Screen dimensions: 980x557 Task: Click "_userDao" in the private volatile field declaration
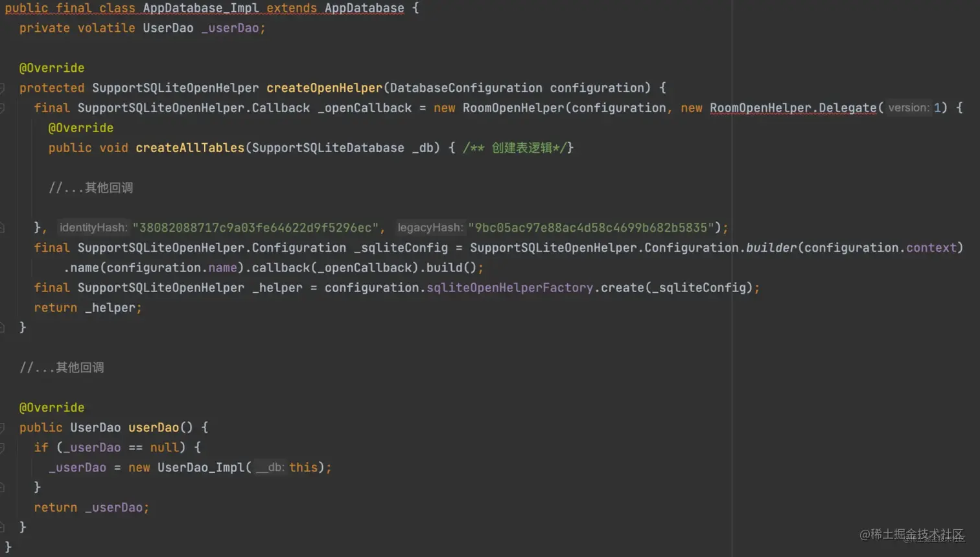230,28
